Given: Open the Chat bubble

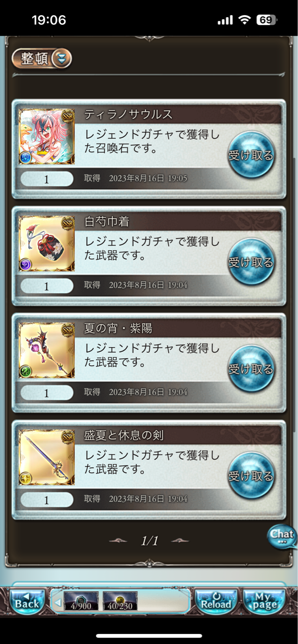Looking at the screenshot, I should click(x=282, y=536).
